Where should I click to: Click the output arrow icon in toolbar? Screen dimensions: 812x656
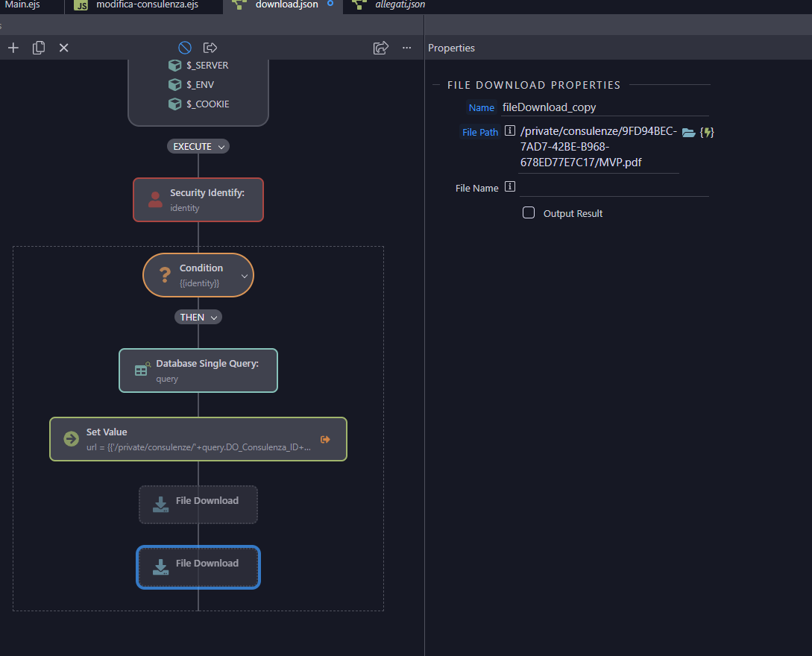coord(210,48)
